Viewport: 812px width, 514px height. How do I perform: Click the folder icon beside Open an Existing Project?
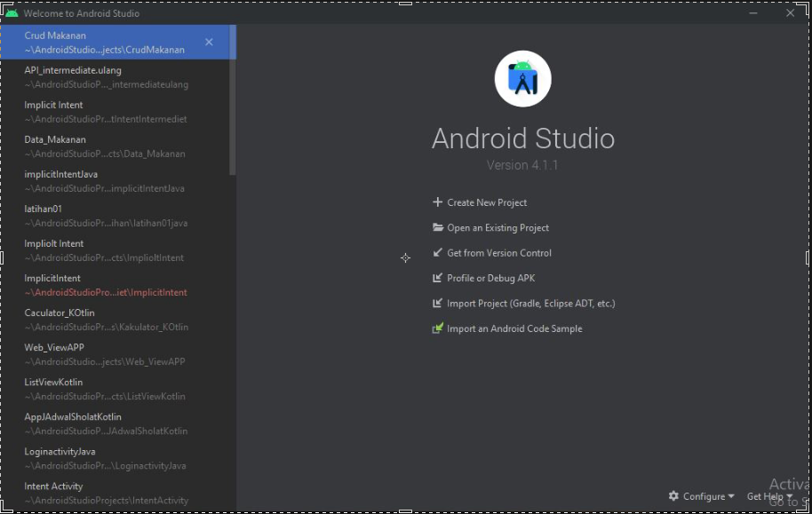[x=436, y=227]
